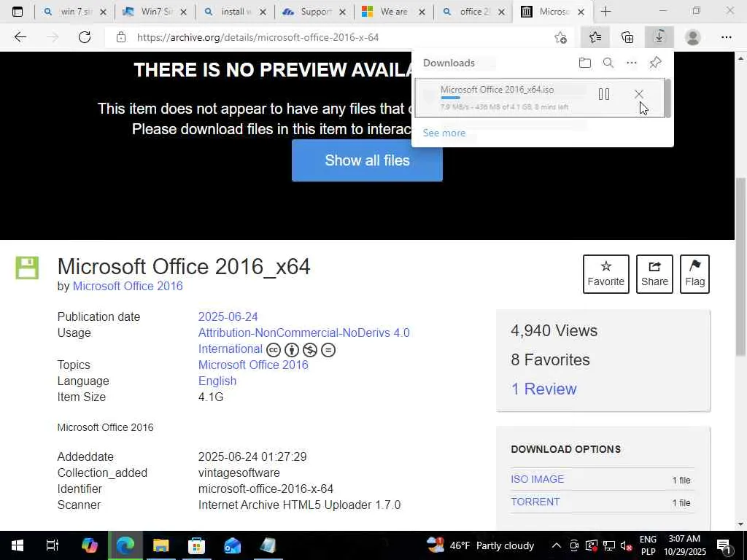Screen dimensions: 747x560
Task: Open Microsoft Store from the taskbar
Action: (196, 545)
